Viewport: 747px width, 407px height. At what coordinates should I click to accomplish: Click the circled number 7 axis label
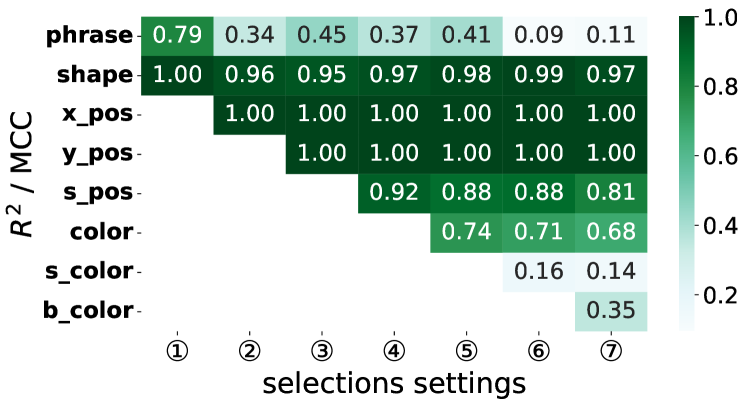click(609, 351)
